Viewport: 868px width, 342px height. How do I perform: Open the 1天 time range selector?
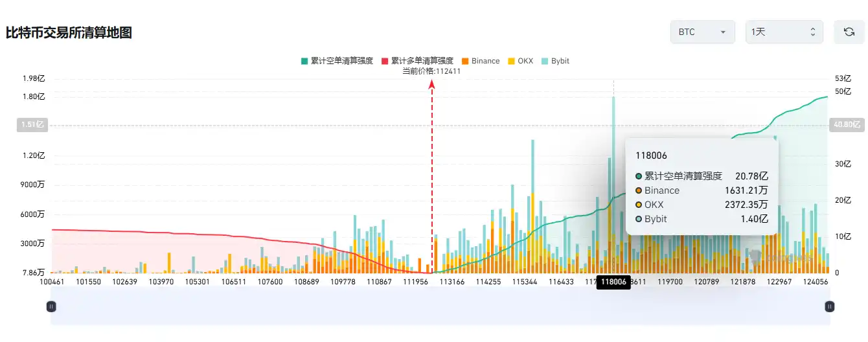tap(784, 32)
